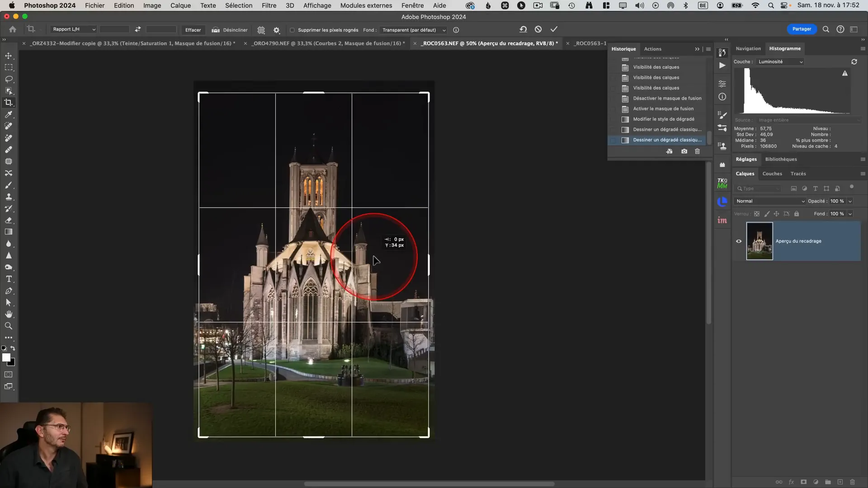Image resolution: width=868 pixels, height=488 pixels.
Task: Select the Rectangular Marquee tool
Action: tap(9, 67)
